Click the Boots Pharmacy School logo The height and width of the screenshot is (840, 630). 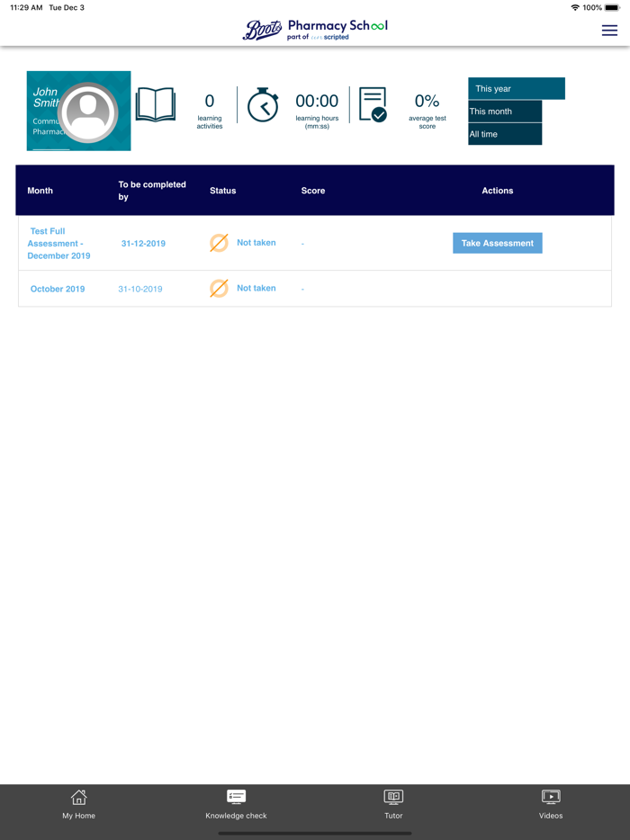[315, 30]
